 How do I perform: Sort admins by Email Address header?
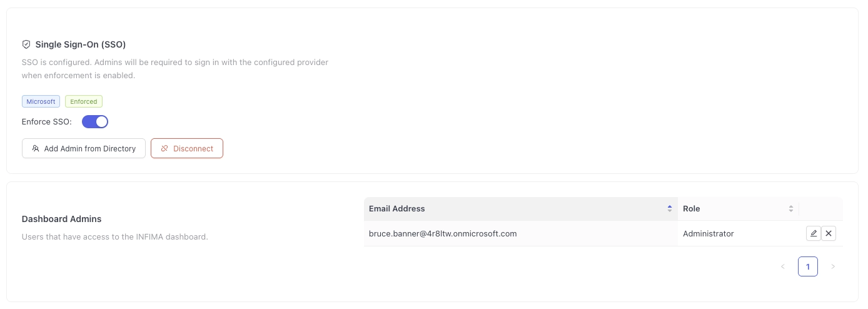pos(397,209)
